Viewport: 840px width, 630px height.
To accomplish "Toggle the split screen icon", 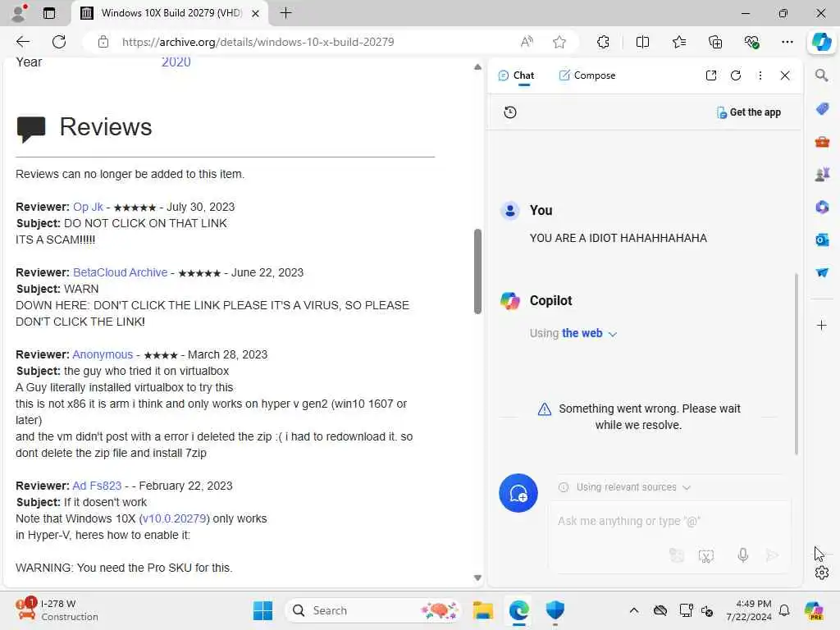I will pos(642,42).
